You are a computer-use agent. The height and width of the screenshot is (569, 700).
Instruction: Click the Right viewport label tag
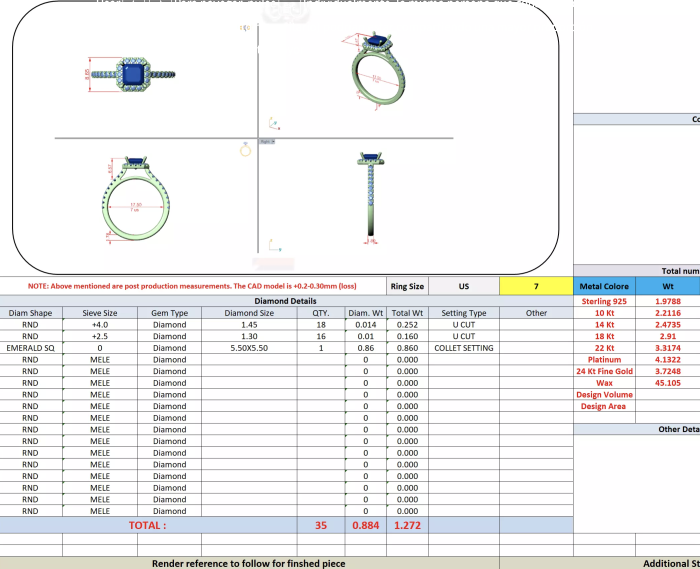[267, 141]
